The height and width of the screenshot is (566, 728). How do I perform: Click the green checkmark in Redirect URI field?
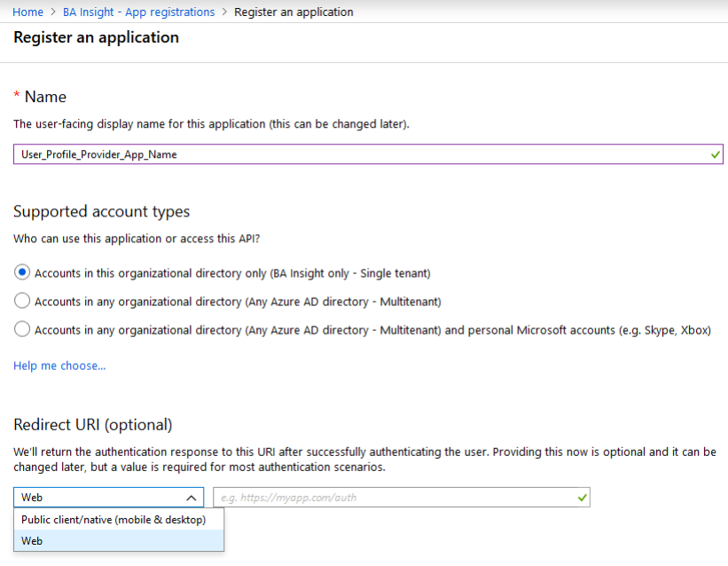click(582, 498)
